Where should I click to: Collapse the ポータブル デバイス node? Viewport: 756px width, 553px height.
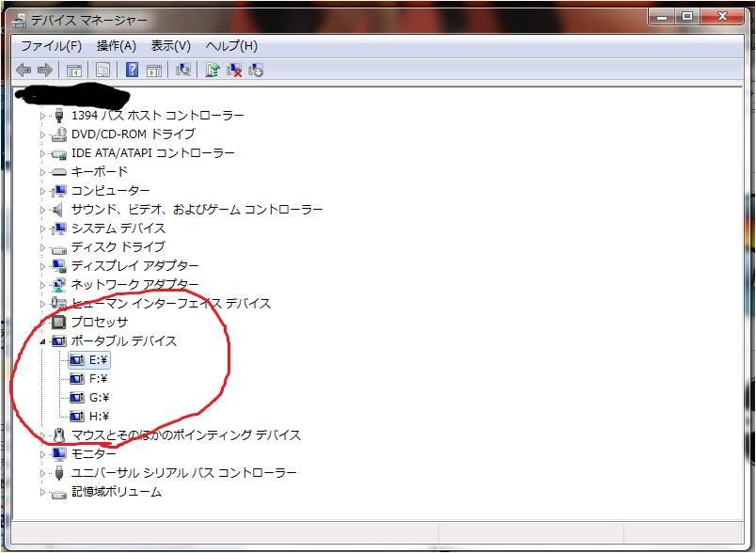coord(42,341)
